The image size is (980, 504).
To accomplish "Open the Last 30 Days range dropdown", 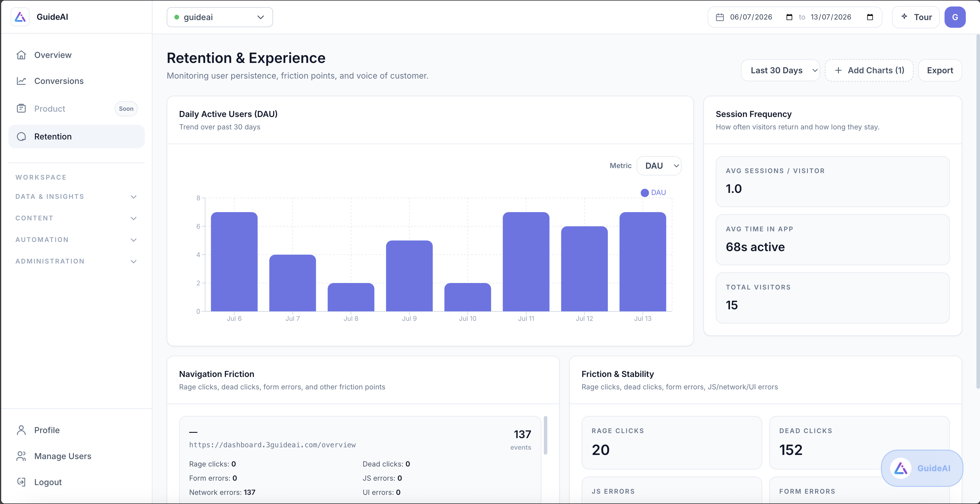I will [x=780, y=70].
